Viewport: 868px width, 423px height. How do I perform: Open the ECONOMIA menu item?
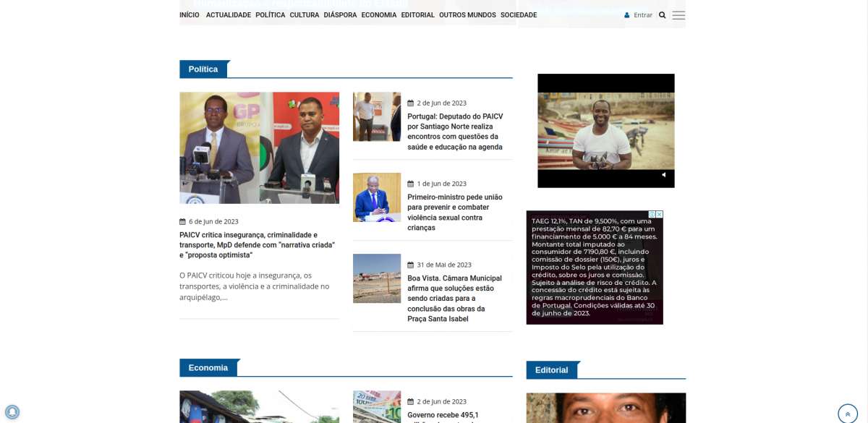(x=379, y=15)
